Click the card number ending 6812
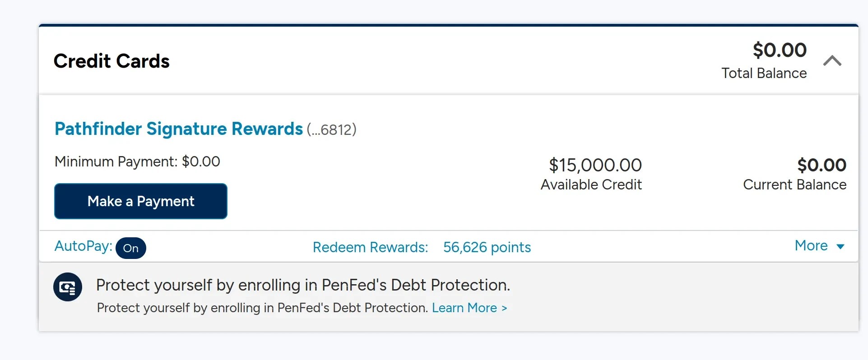This screenshot has height=360, width=868. coord(332,130)
